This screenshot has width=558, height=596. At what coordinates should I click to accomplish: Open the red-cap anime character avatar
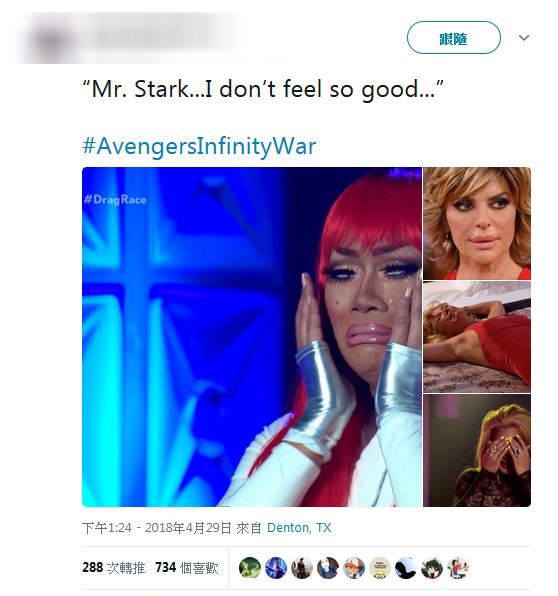click(354, 568)
